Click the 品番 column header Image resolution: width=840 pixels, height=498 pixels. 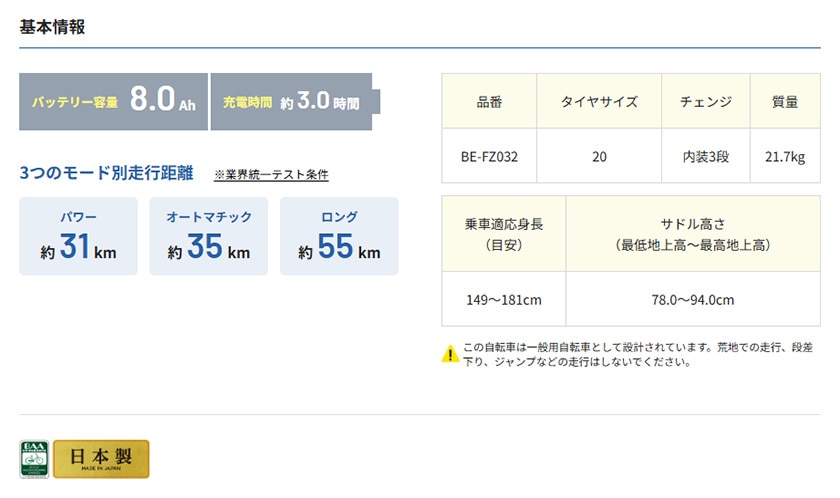tap(489, 102)
